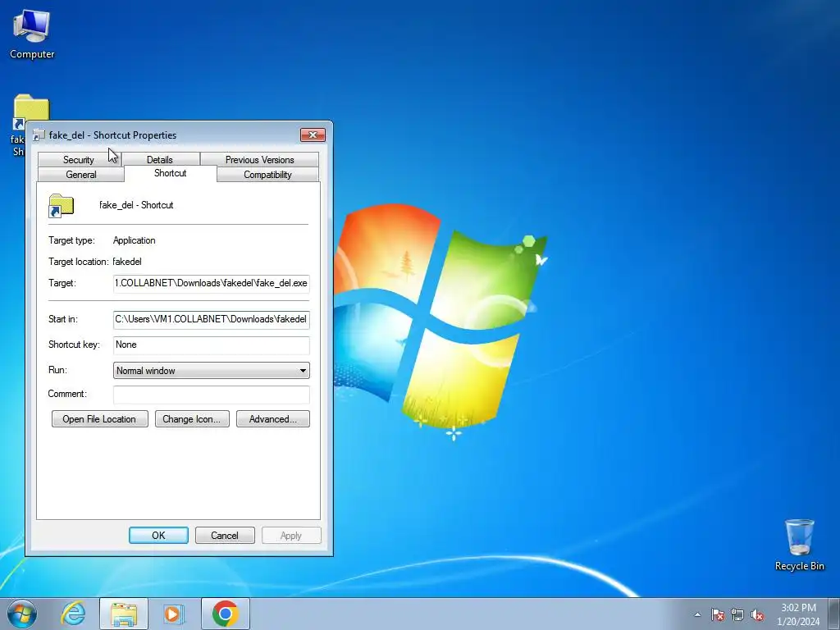Expand the Run window-mode dropdown

click(x=211, y=371)
